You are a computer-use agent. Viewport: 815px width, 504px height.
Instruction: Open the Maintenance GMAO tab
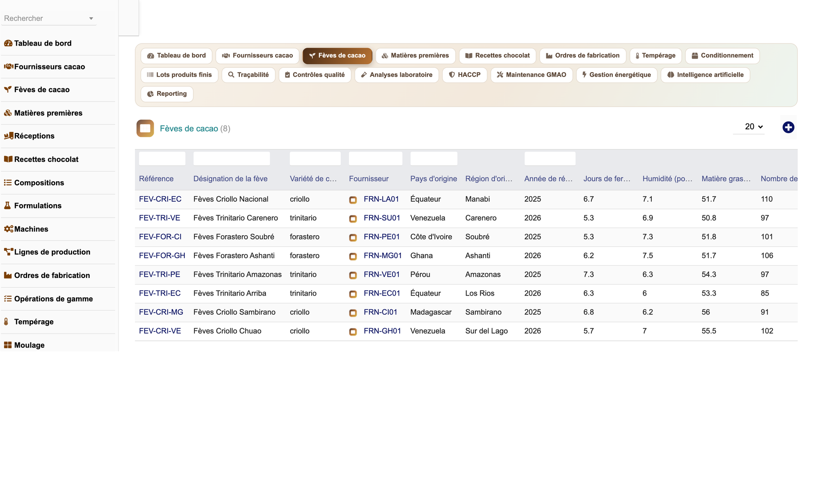(x=531, y=75)
